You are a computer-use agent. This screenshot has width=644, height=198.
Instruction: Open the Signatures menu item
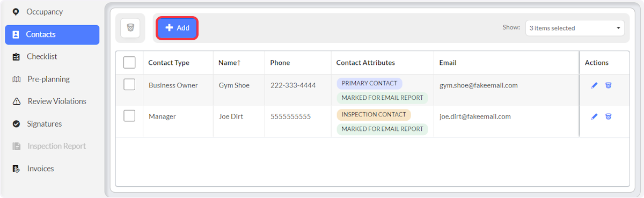(52, 124)
